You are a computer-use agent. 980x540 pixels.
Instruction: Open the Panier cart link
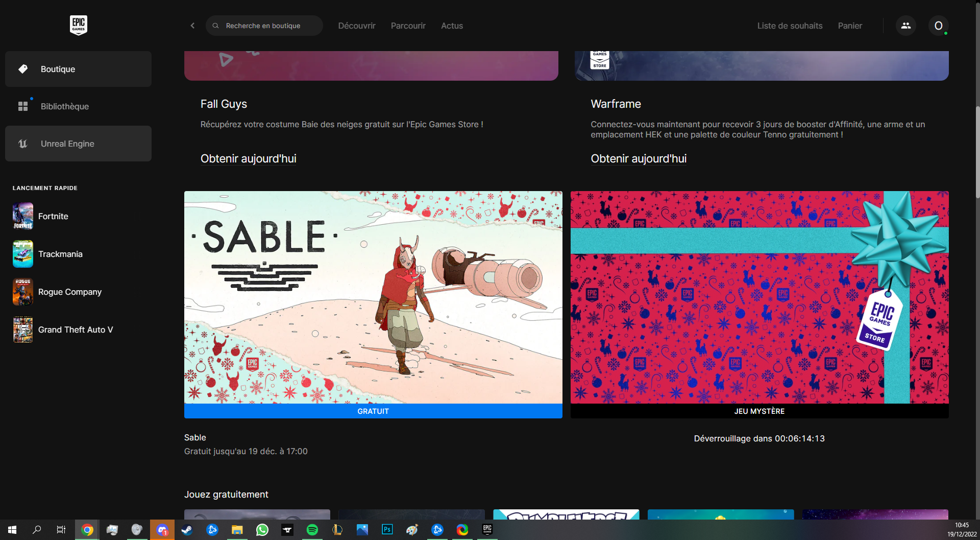click(850, 26)
